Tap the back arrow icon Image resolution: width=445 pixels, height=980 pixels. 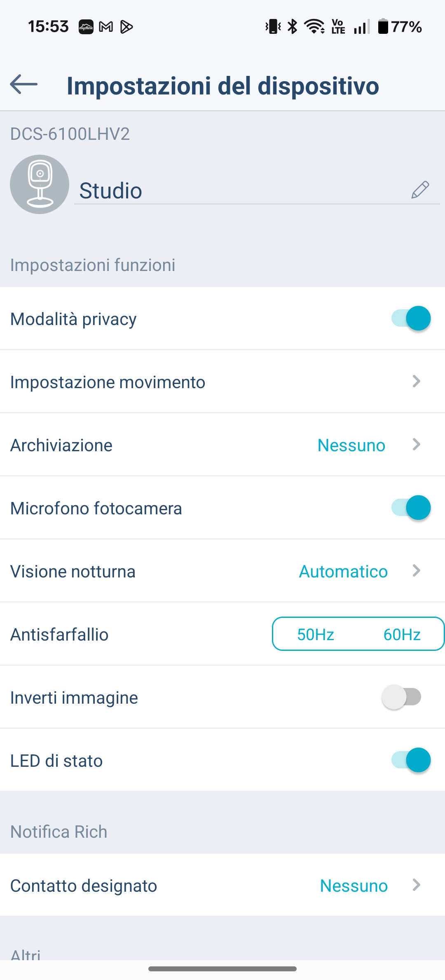pos(24,85)
